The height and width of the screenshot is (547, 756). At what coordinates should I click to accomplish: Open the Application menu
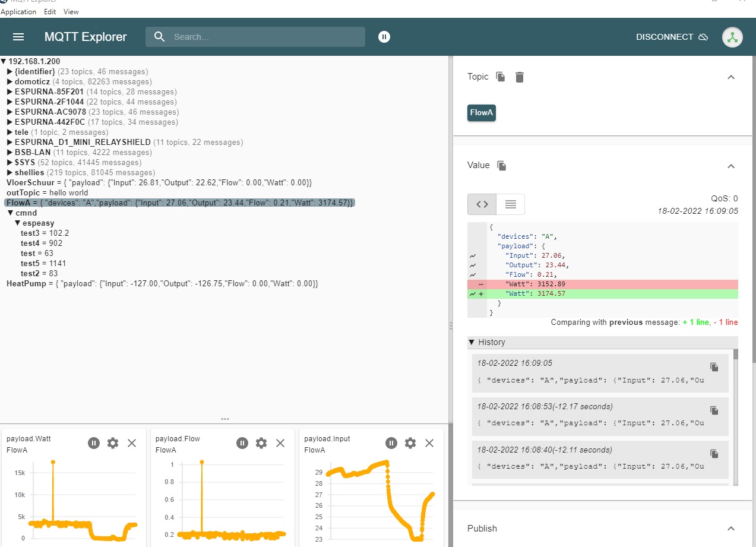(x=18, y=12)
